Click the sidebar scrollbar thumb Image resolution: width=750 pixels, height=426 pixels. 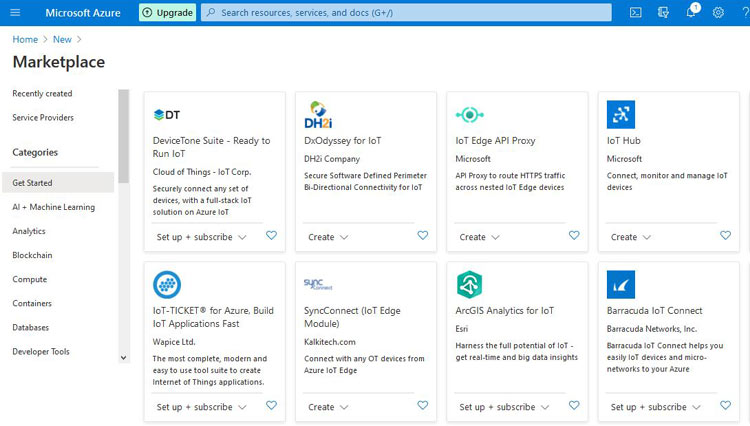click(124, 136)
